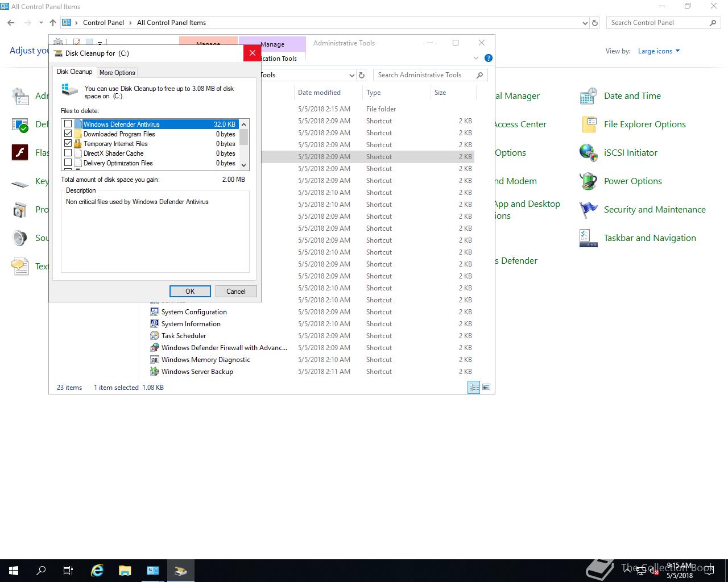This screenshot has height=582, width=728.
Task: Check the DirectX Shader Cache checkbox
Action: pyautogui.click(x=68, y=153)
